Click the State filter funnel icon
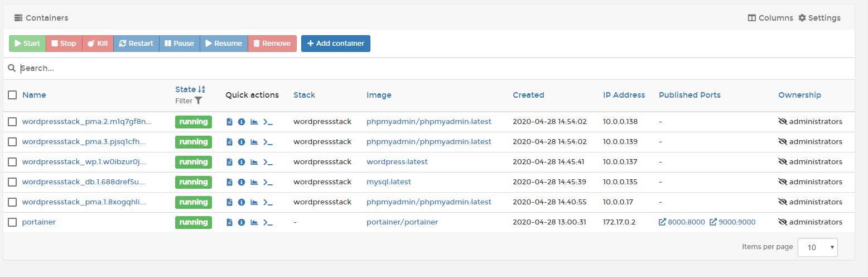Viewport: 868px width, 277px height. coord(198,101)
